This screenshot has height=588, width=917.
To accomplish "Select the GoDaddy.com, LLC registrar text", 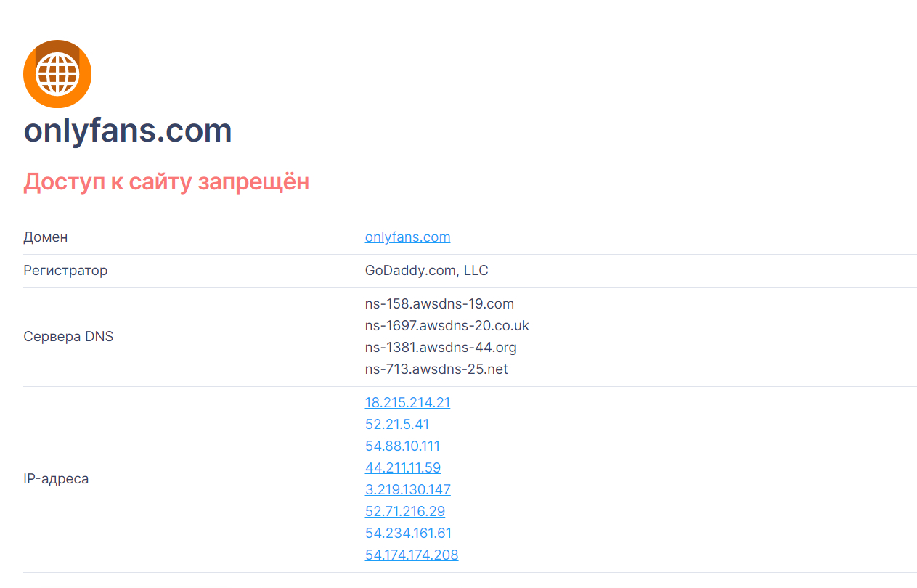I will pyautogui.click(x=427, y=271).
